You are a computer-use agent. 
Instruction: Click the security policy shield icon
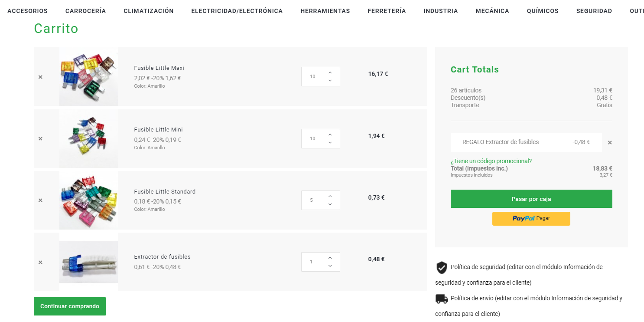click(442, 267)
